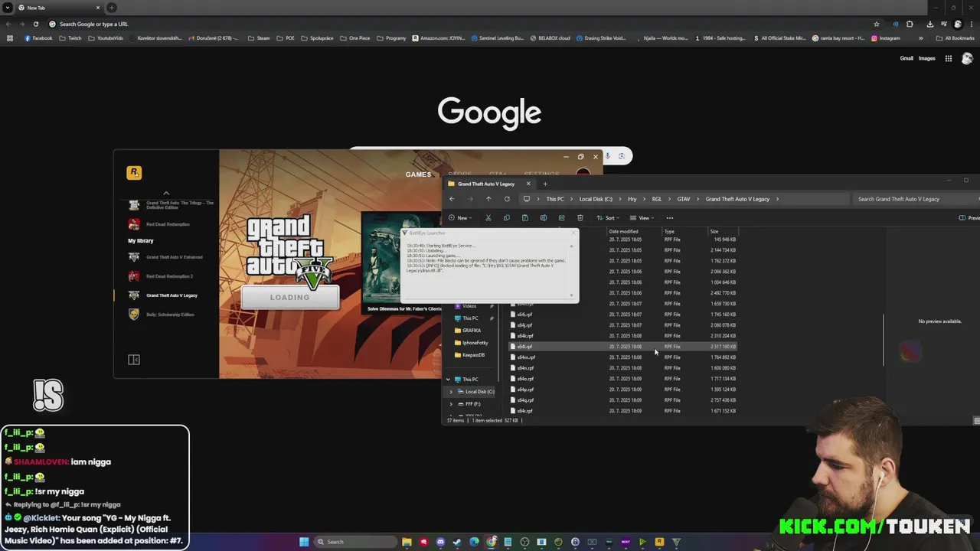The width and height of the screenshot is (980, 551).
Task: Refresh the Explorer folder view
Action: pyautogui.click(x=507, y=199)
